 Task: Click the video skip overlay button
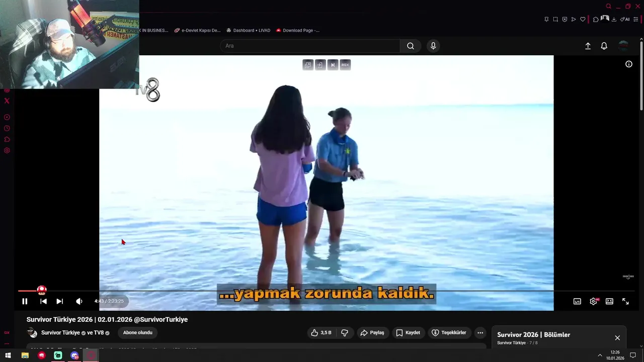point(333,65)
